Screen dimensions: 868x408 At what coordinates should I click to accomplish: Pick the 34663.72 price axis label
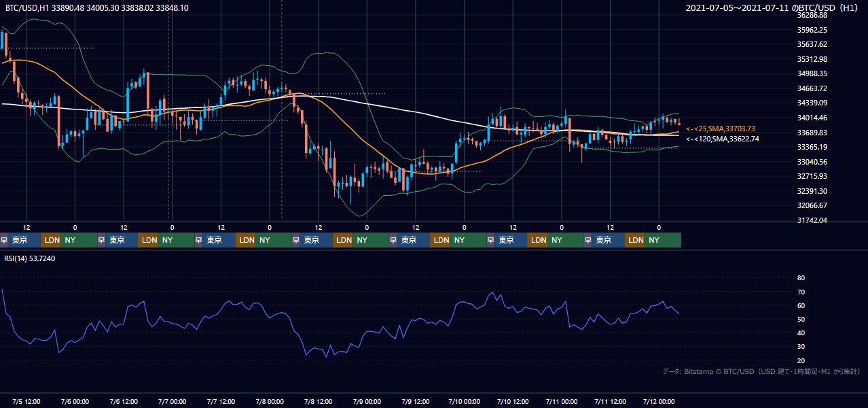(812, 88)
